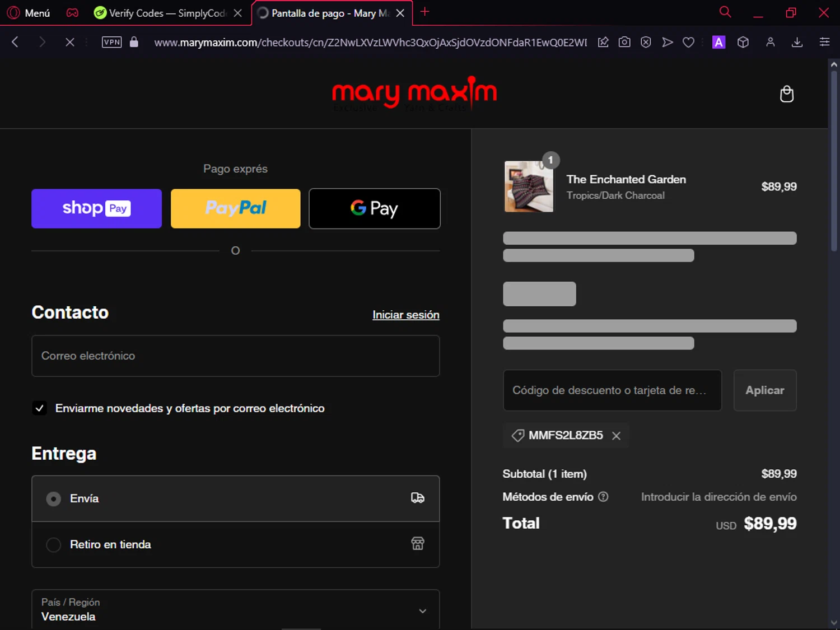Open the tab search magnifier icon
The image size is (840, 630).
(725, 12)
